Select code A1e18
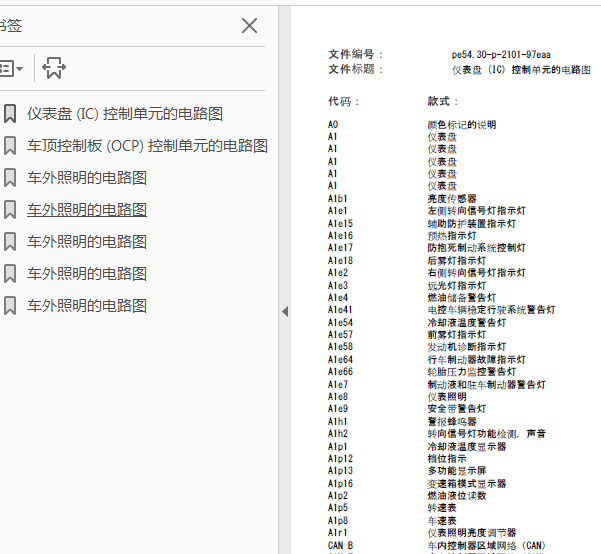This screenshot has height=554, width=601. pyautogui.click(x=340, y=260)
